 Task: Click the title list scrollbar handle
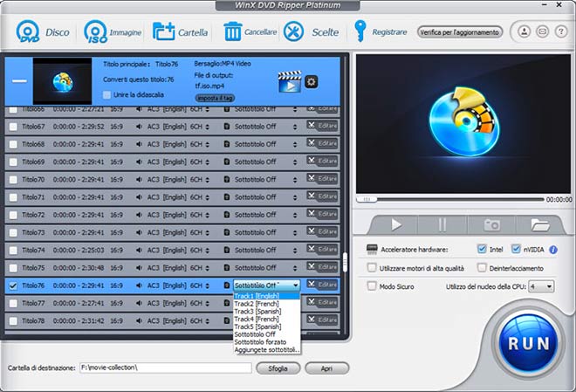click(x=345, y=262)
